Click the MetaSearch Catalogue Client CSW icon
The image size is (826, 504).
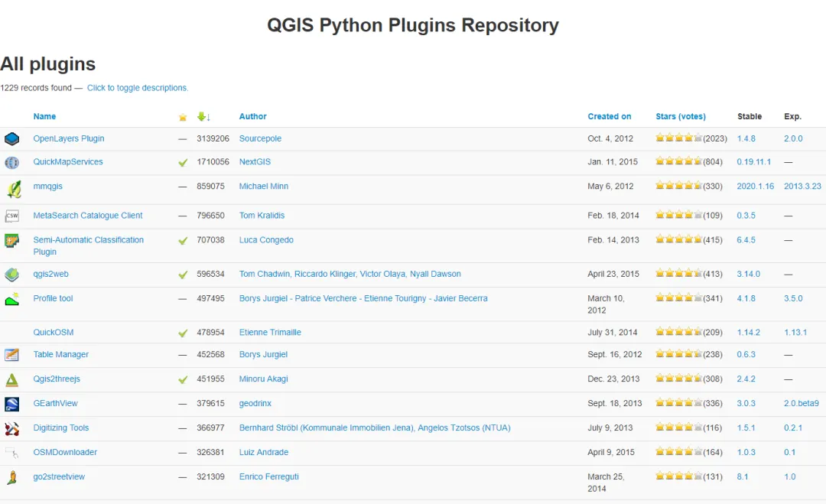pyautogui.click(x=11, y=216)
